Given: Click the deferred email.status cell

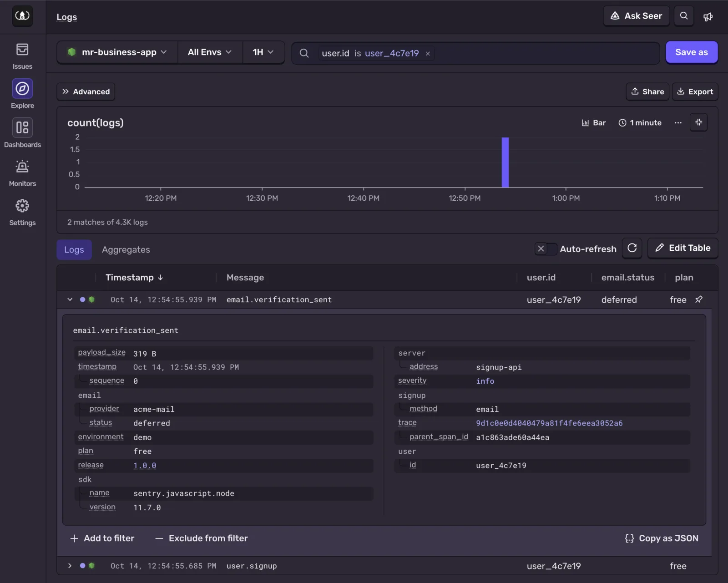Looking at the screenshot, I should [x=619, y=300].
